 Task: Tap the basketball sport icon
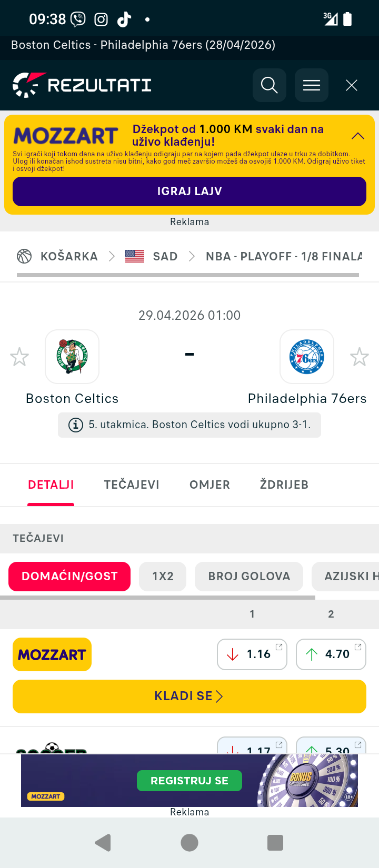[x=24, y=256]
